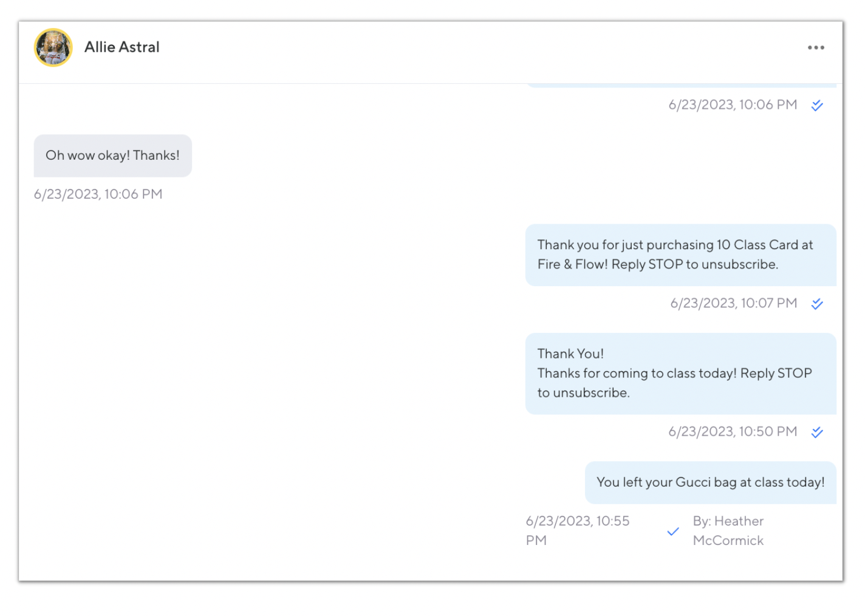Click the double-check read icon at 10:50 PM
The height and width of the screenshot is (616, 865).
[817, 433]
